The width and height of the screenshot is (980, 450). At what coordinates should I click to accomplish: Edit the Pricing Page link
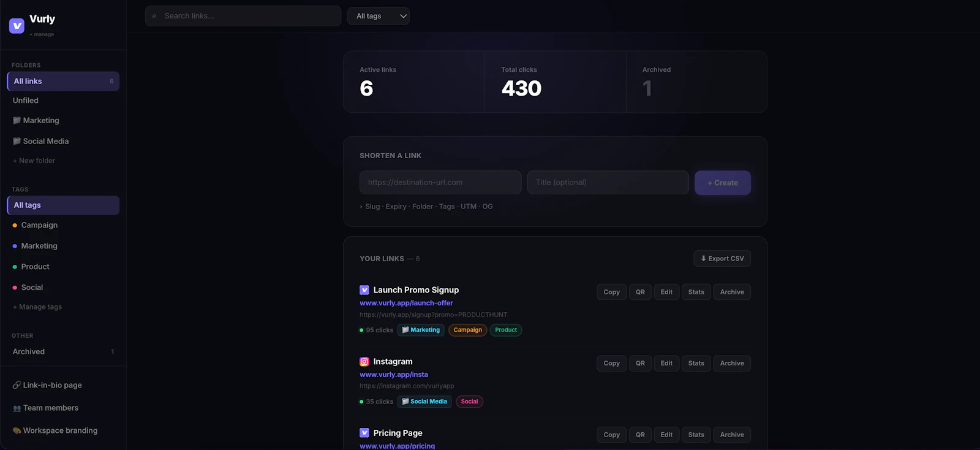pos(666,435)
